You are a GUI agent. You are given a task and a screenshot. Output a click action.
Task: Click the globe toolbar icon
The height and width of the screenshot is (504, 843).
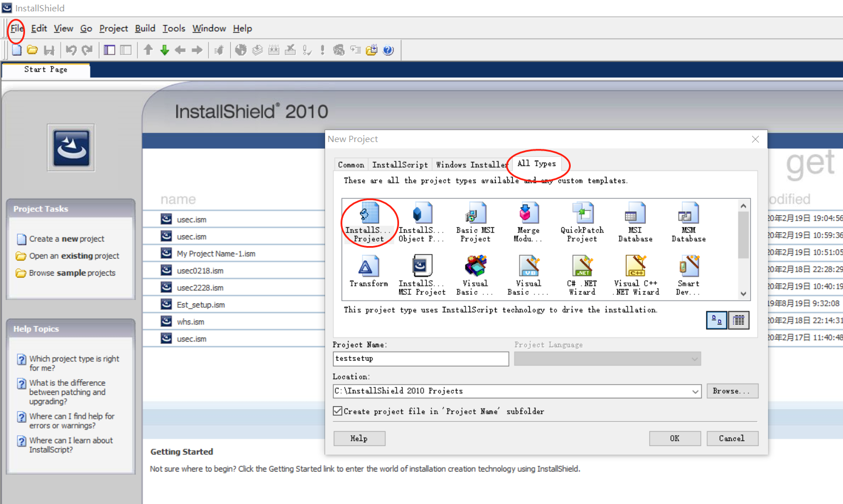coord(241,50)
